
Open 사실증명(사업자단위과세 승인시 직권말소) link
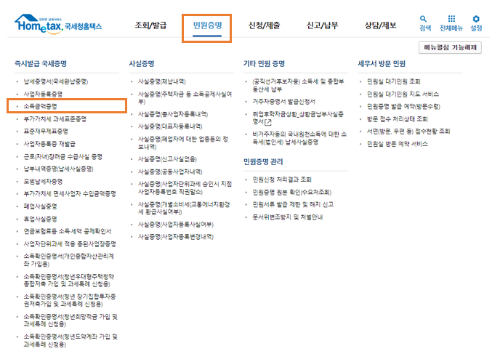click(185, 188)
